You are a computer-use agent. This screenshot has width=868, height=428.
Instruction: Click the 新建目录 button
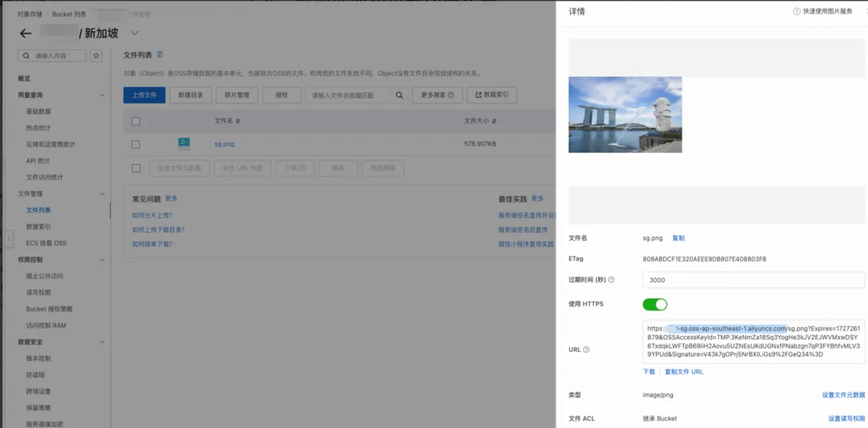point(190,95)
